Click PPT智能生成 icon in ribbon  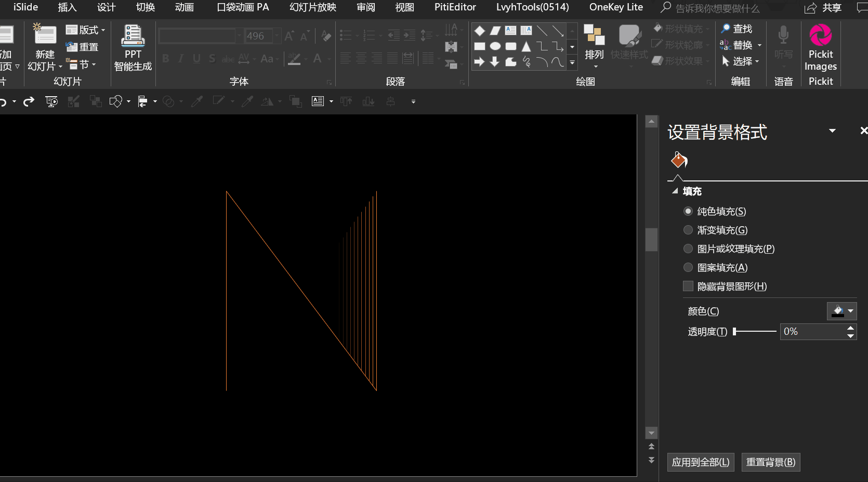pos(133,36)
